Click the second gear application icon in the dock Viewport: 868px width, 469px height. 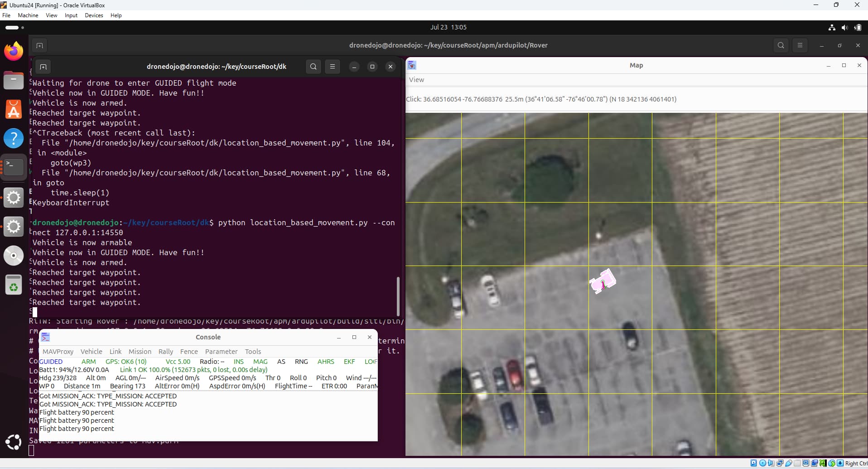click(x=14, y=227)
